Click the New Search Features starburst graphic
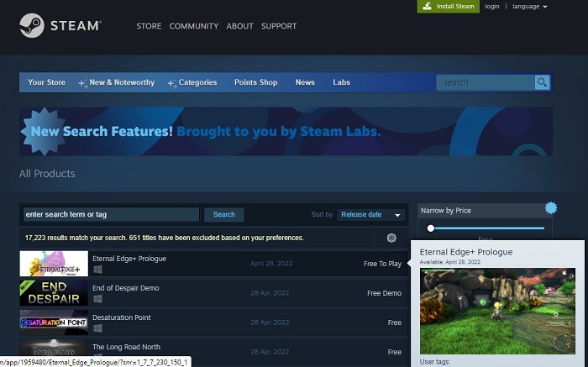This screenshot has height=367, width=588. point(45,131)
